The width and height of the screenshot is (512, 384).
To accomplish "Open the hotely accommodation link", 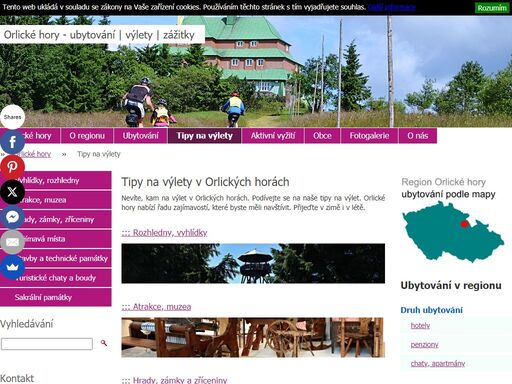I will [x=420, y=325].
